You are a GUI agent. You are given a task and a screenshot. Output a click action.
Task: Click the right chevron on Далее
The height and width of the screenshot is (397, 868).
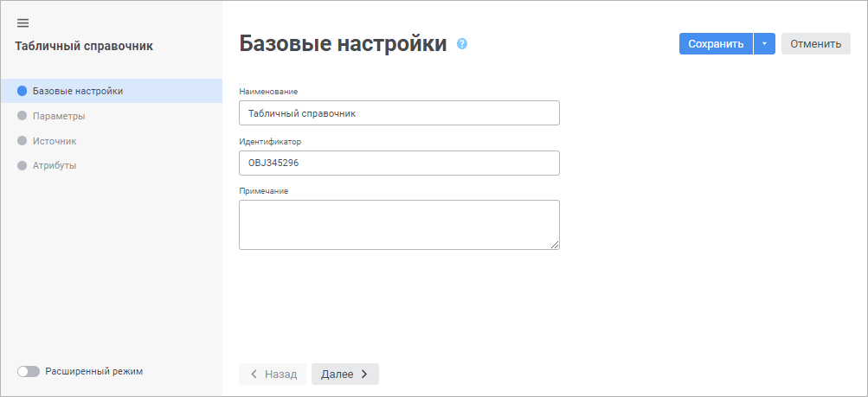pos(364,375)
